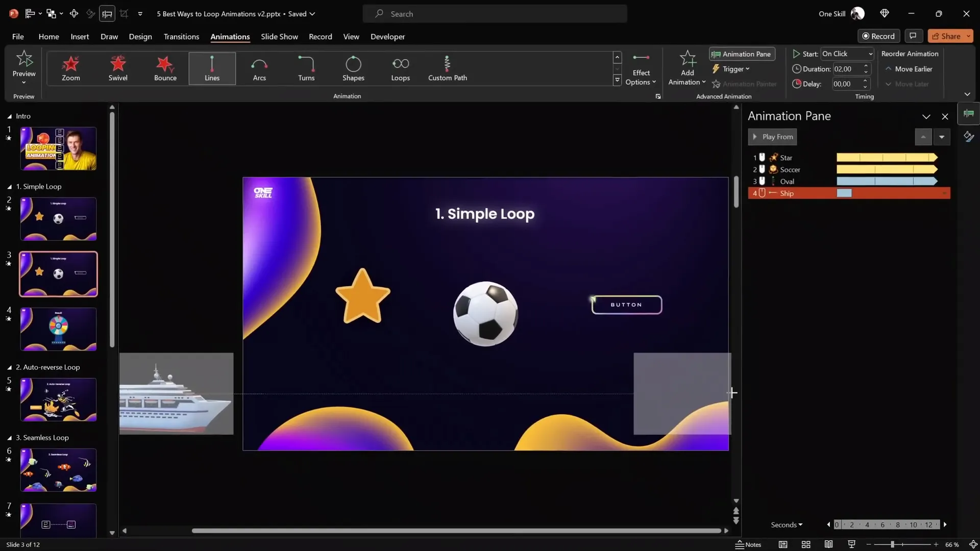Select slide 4 thumbnail
The height and width of the screenshot is (551, 980).
pyautogui.click(x=58, y=329)
